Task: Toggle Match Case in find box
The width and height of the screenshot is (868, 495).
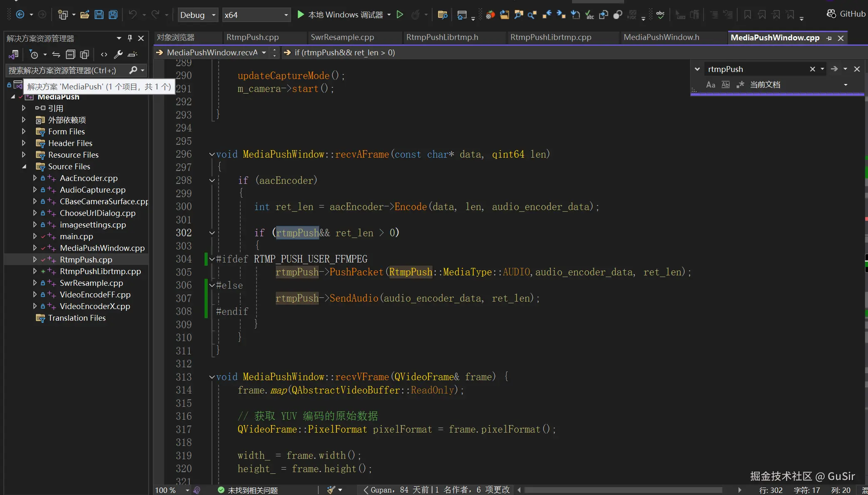Action: pos(711,85)
